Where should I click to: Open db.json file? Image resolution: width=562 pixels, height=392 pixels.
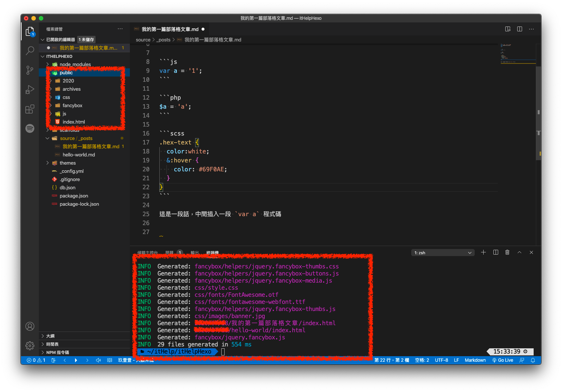tap(84, 188)
